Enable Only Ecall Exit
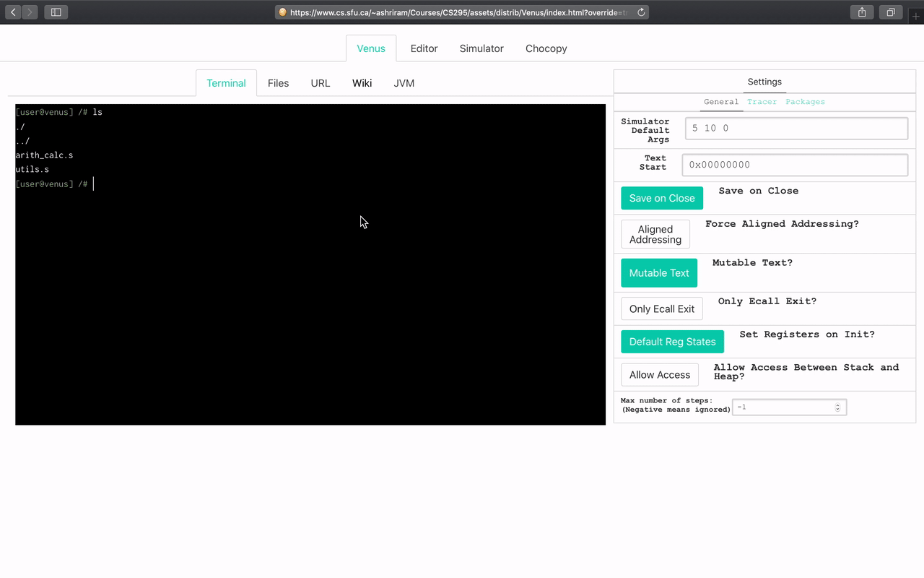The width and height of the screenshot is (924, 578). 661,309
